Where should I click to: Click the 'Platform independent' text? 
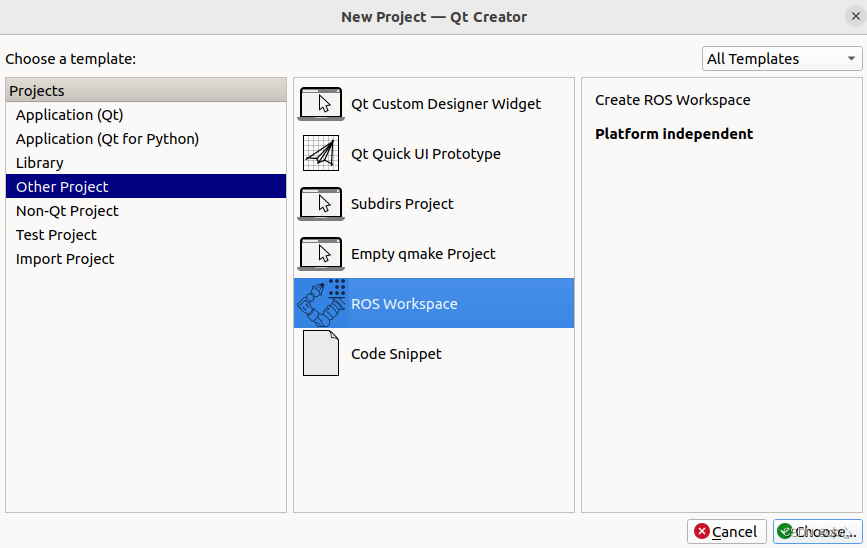674,134
